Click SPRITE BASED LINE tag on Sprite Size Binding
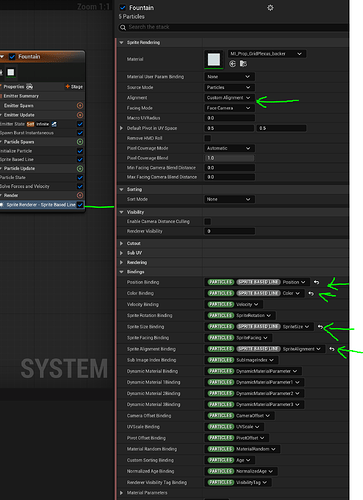Image resolution: width=363 pixels, height=500 pixels. click(x=259, y=327)
